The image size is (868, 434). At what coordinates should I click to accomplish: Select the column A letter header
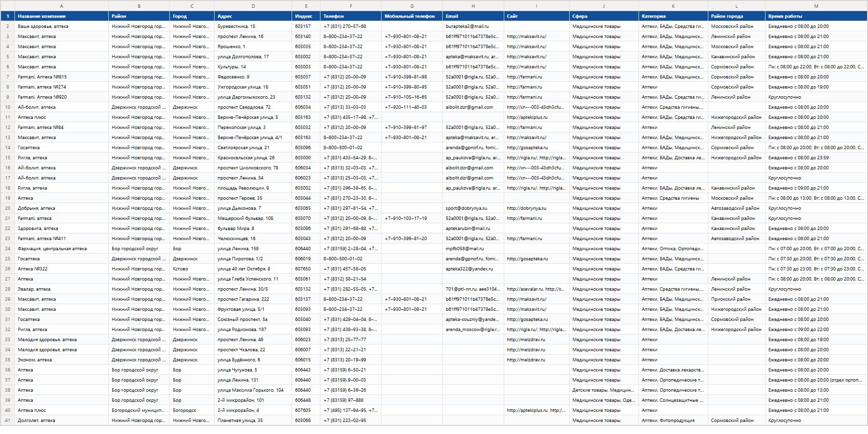(62, 6)
